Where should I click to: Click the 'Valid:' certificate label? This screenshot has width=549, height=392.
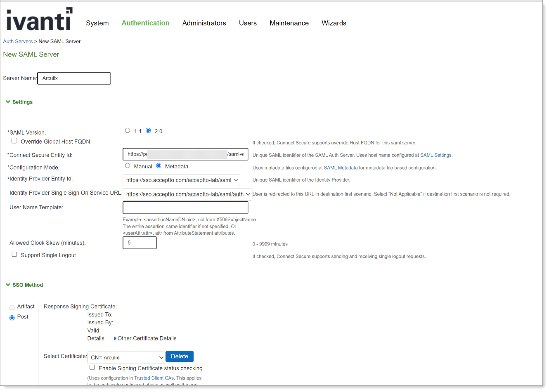(94, 331)
